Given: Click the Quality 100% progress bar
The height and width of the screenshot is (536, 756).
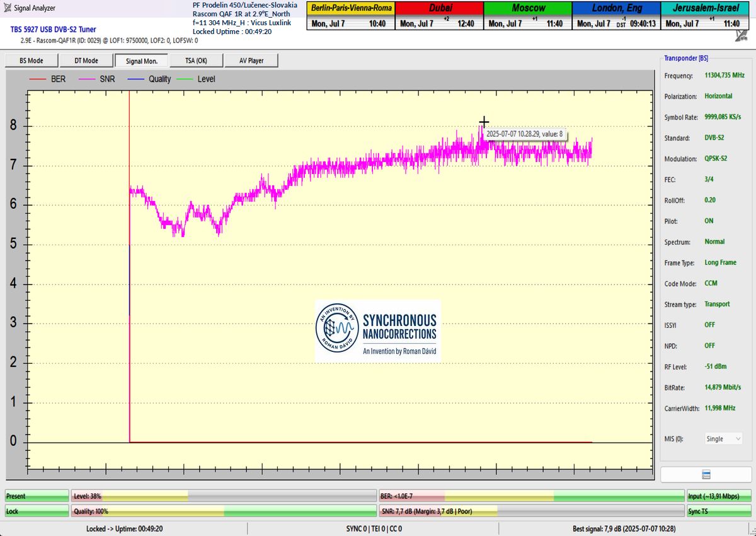Looking at the screenshot, I should pos(222,511).
